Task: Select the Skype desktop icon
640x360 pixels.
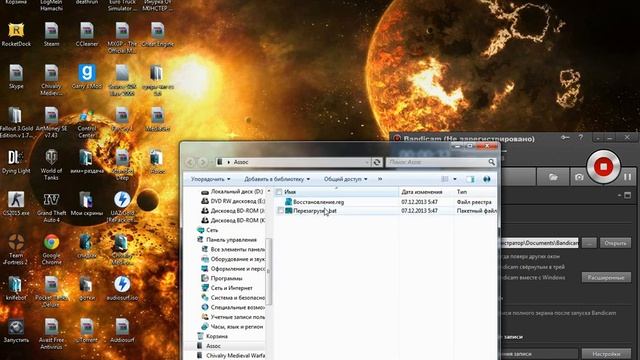Action: pyautogui.click(x=16, y=77)
